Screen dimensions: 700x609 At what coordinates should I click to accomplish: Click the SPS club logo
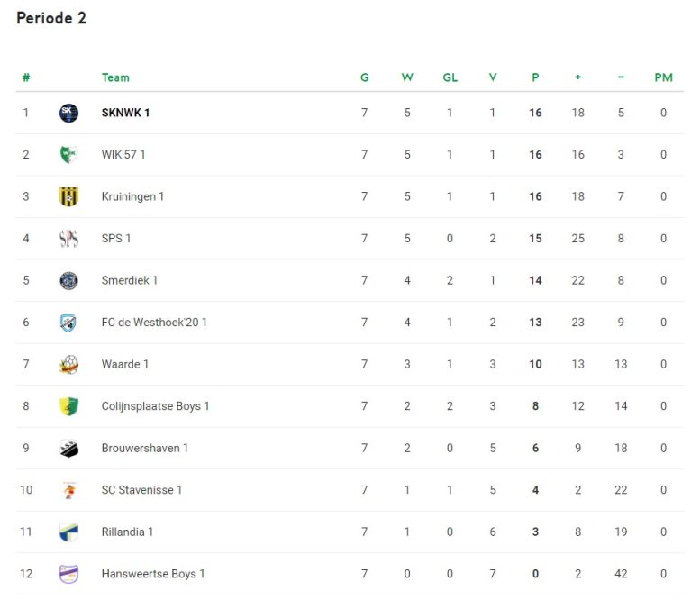pos(68,239)
